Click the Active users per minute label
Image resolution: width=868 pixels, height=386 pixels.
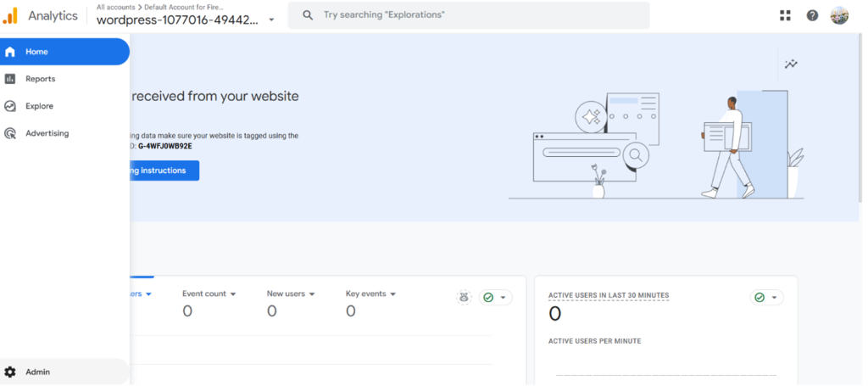594,341
